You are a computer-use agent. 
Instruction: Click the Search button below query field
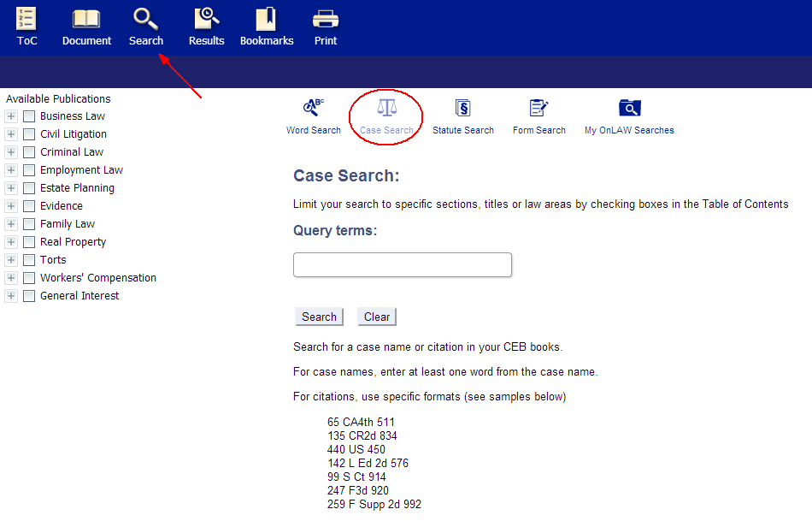(x=319, y=317)
